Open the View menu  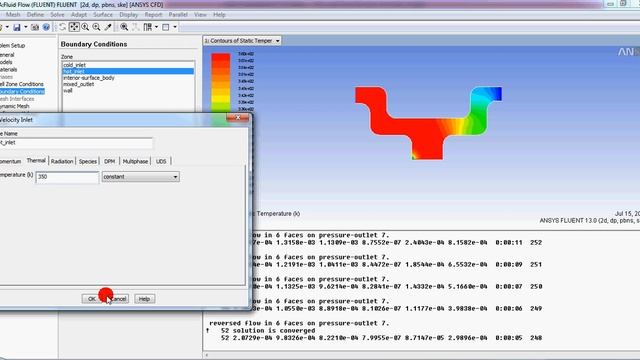(x=200, y=15)
